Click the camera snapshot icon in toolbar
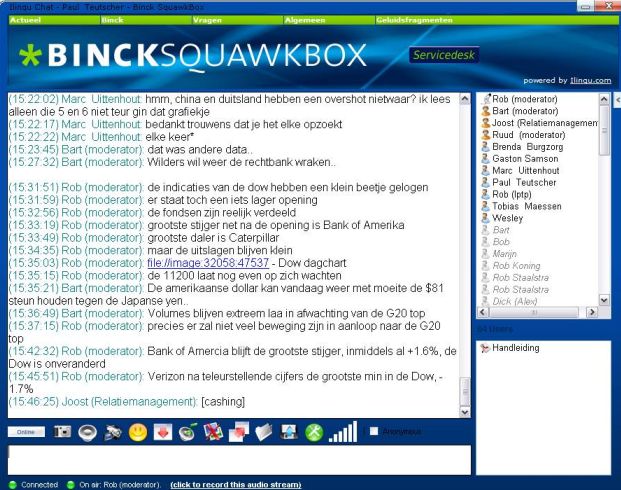Viewport: 621px width, 490px height. click(x=62, y=432)
